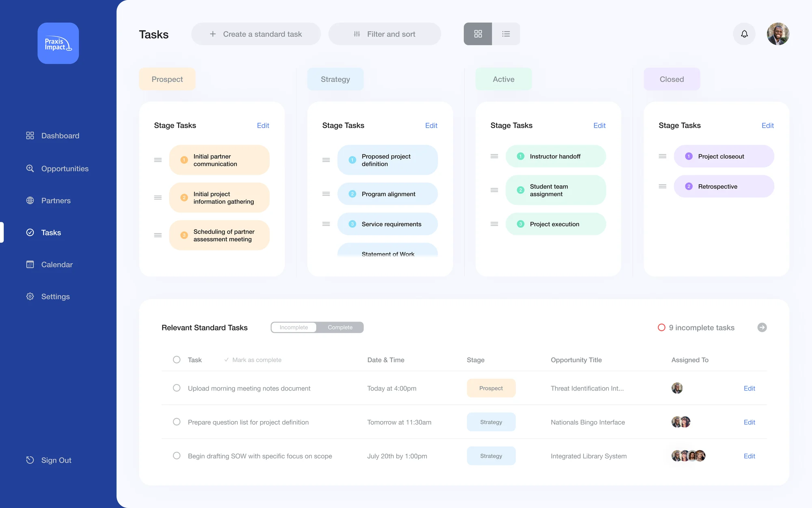Click the Prospect stage label
Screen dimensions: 812x508
(x=167, y=79)
